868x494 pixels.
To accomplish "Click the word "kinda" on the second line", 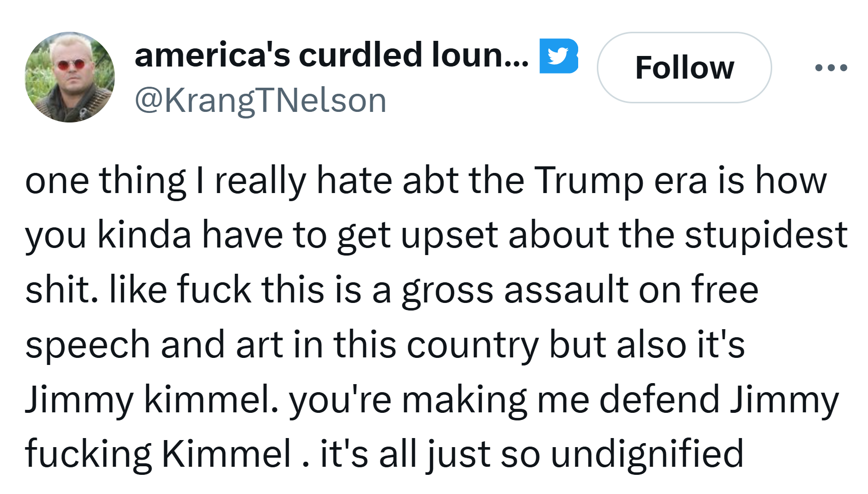I will pyautogui.click(x=144, y=235).
